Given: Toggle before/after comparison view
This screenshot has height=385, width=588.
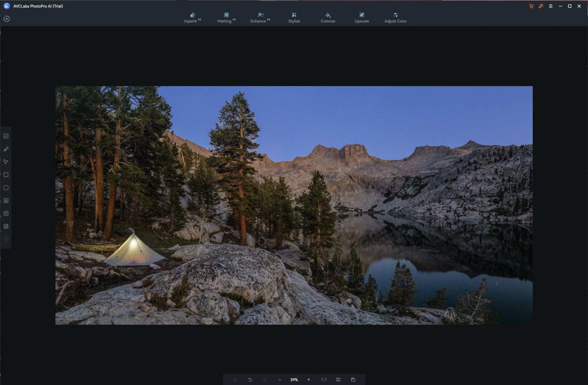Looking at the screenshot, I should click(x=338, y=379).
